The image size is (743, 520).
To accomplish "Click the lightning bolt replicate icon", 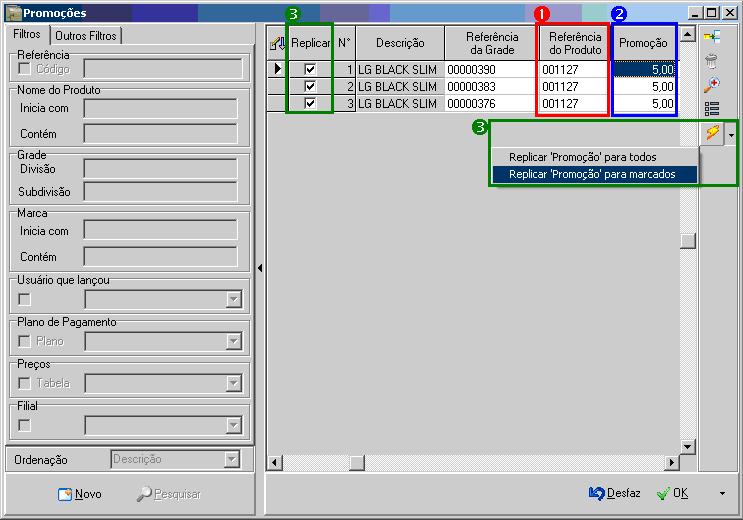I will [x=712, y=134].
